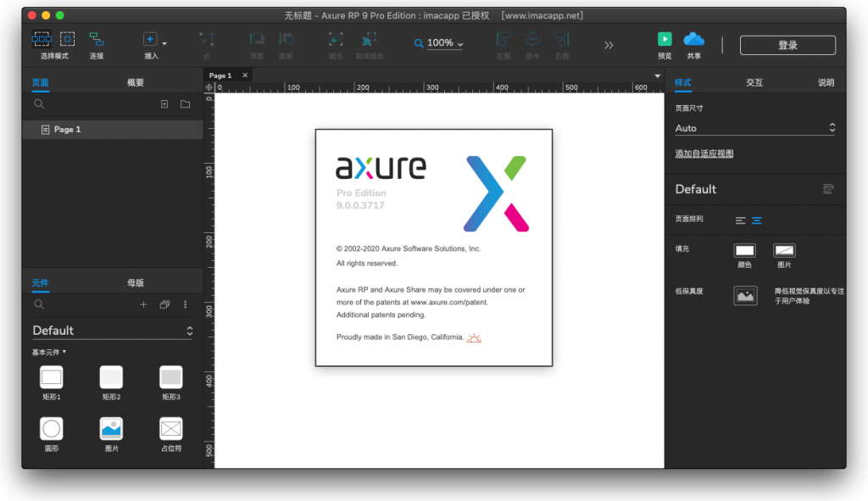This screenshot has height=501, width=868.
Task: Collapse the 基本元件 section
Action: [x=49, y=352]
